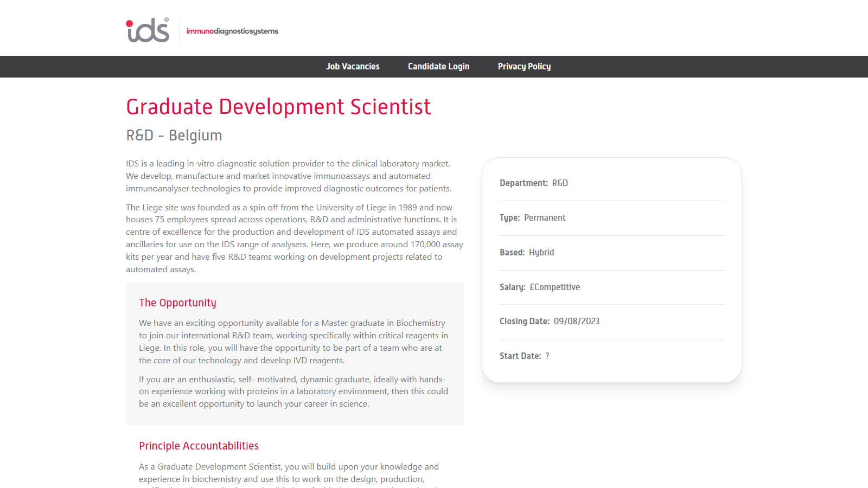
Task: Click the immunodiagnosticsystems wordmark
Action: tap(232, 31)
